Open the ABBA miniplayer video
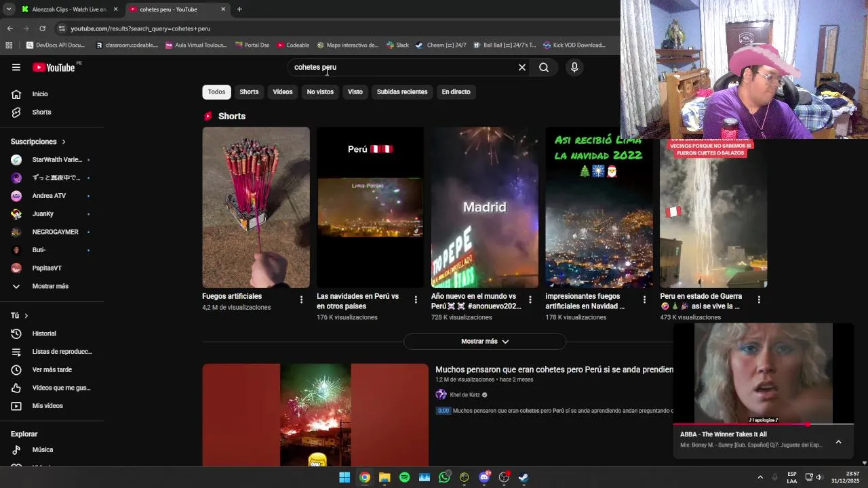 (x=763, y=373)
